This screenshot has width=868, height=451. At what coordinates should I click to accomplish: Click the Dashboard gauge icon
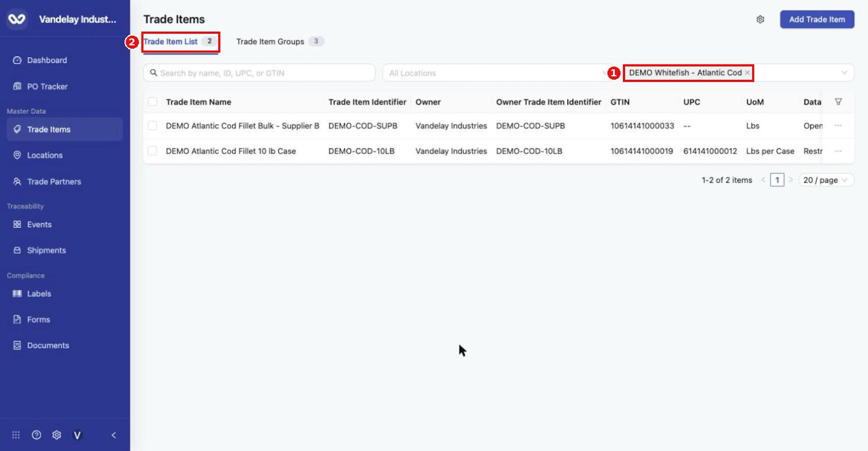(x=17, y=60)
